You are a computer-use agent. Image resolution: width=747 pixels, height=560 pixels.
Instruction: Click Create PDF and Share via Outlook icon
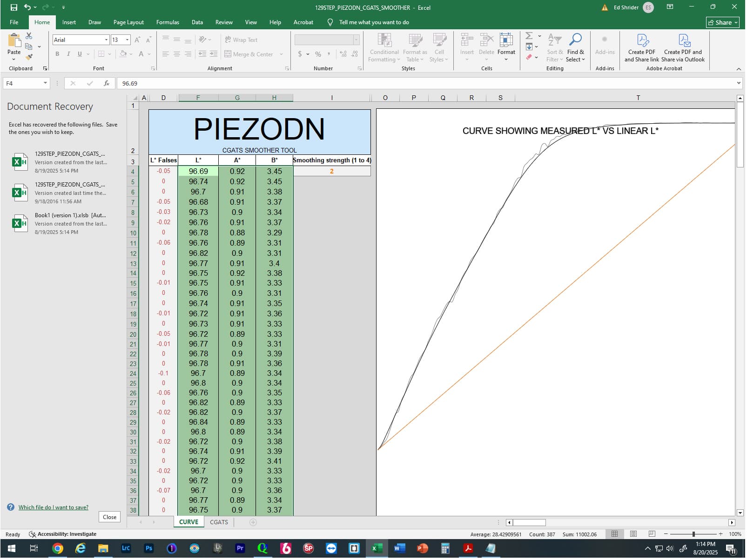tap(685, 40)
